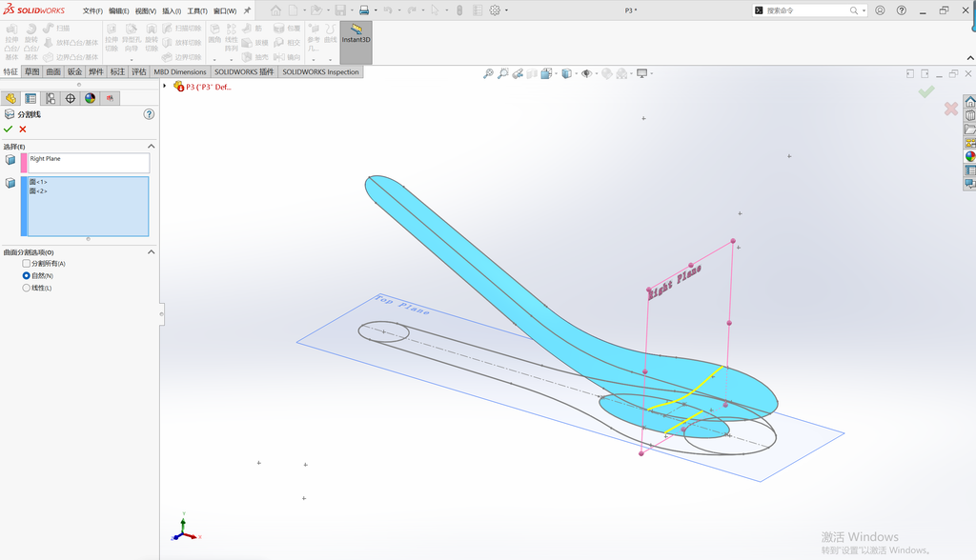Open dropdown arrow next to Options gear

506,10
